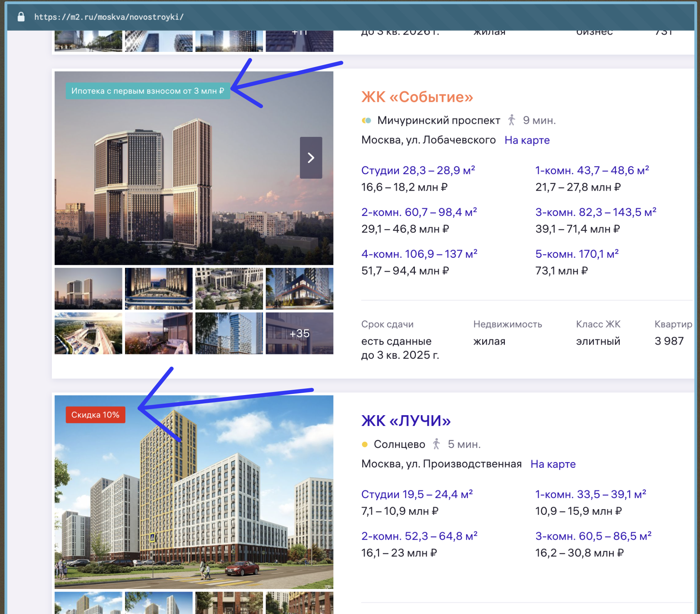Image resolution: width=700 pixels, height=614 pixels.
Task: Open main photo of ЖК «ЛУЧИ» buildings
Action: tap(194, 492)
